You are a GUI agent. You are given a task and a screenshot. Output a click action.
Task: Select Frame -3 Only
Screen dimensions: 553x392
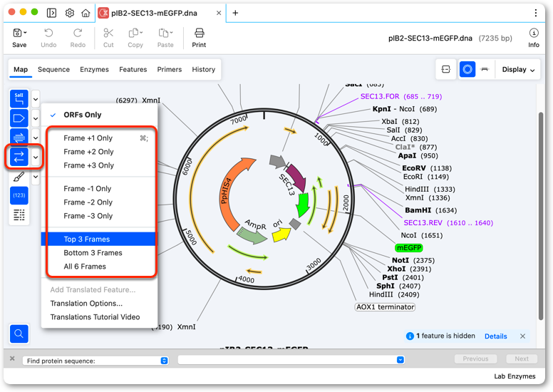99,216
